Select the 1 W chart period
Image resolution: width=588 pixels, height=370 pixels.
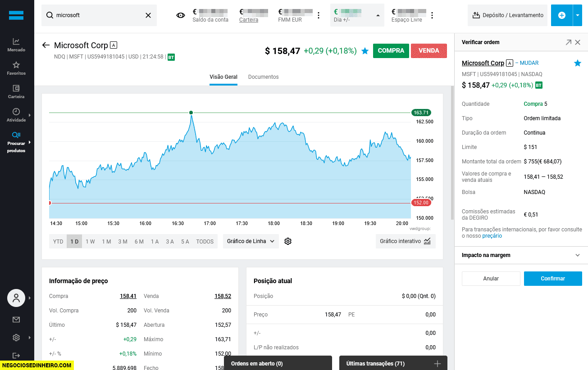(x=90, y=241)
